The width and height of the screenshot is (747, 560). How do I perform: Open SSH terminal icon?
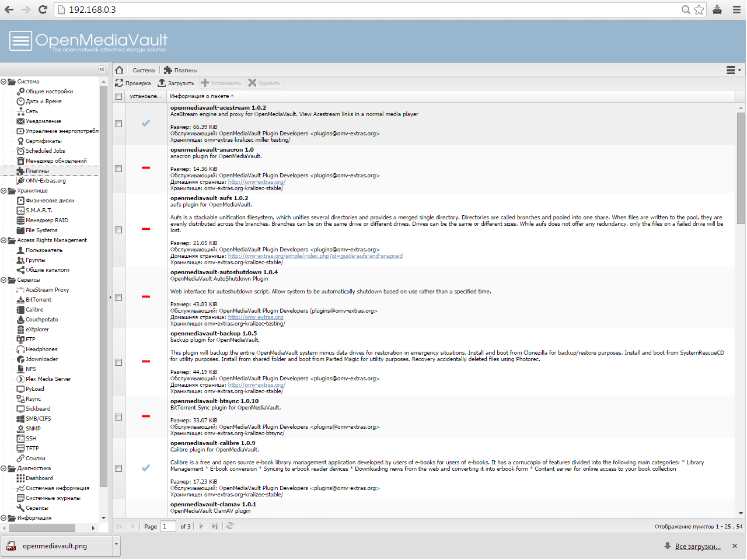[x=20, y=439]
